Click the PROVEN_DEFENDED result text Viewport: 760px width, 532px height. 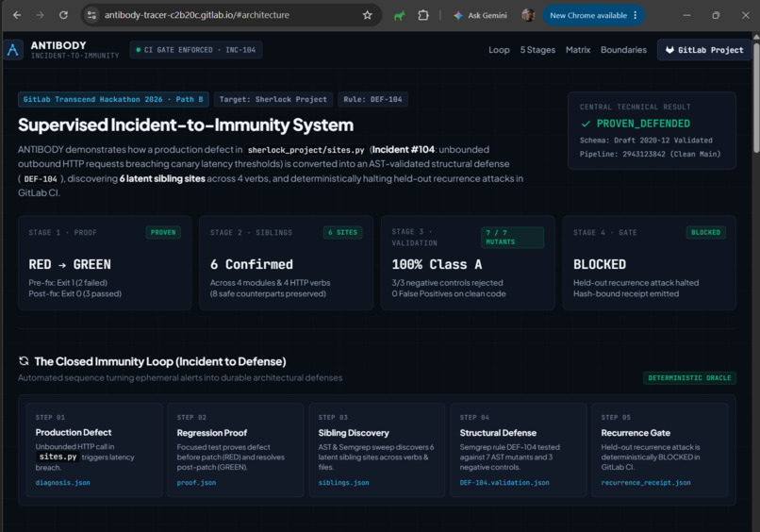click(643, 124)
